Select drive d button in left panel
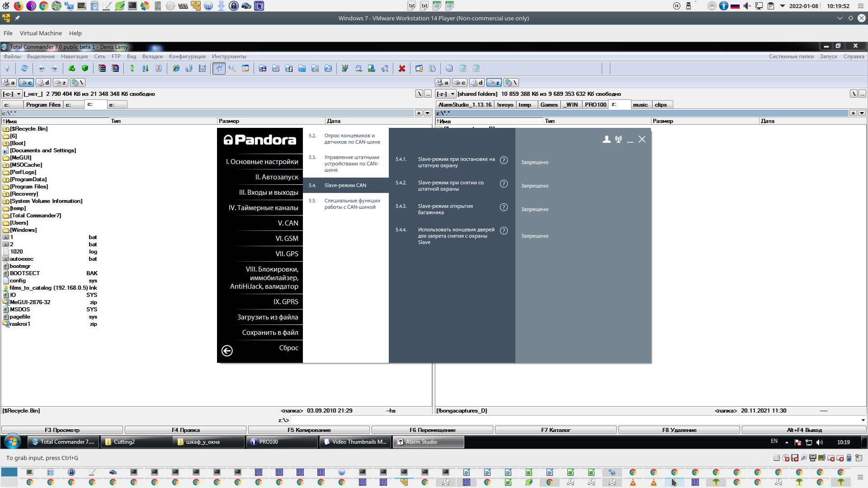The width and height of the screenshot is (868, 488). 43,83
